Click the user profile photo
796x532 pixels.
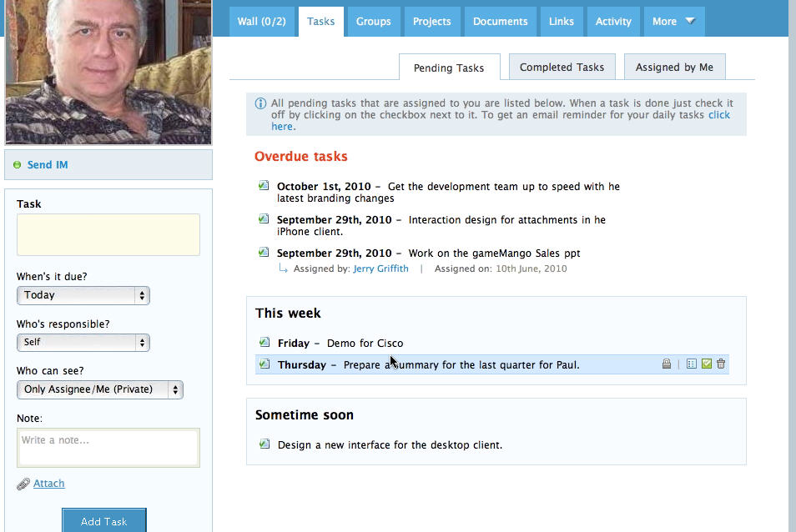point(108,72)
